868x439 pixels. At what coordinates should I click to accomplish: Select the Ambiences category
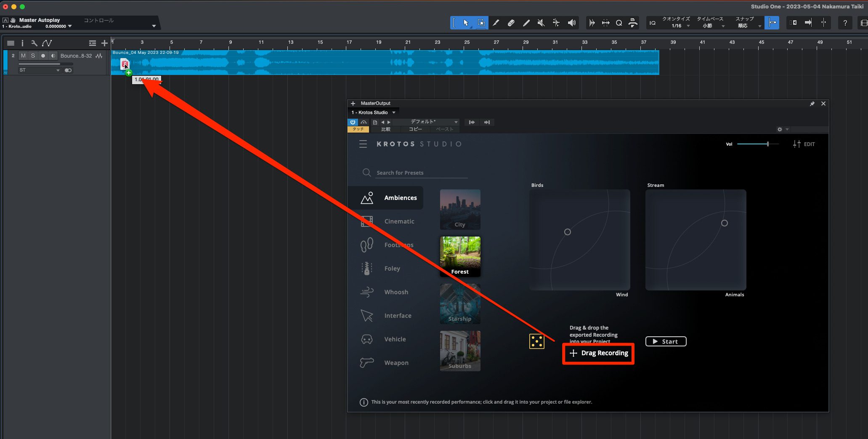click(386, 198)
